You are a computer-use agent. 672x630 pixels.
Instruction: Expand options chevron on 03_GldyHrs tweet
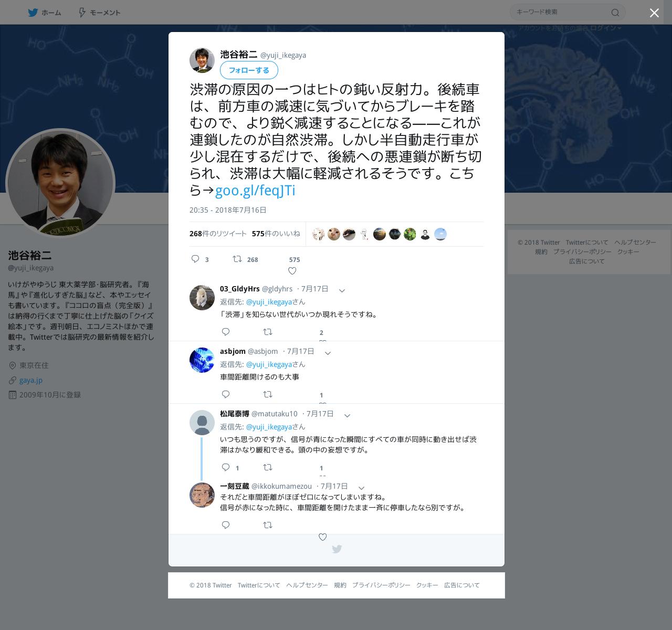coord(342,290)
